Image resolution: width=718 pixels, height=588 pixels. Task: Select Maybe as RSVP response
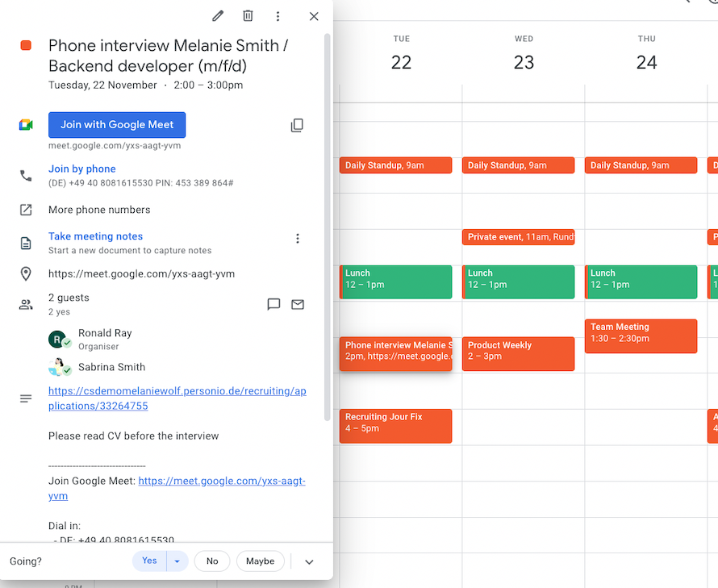(260, 561)
